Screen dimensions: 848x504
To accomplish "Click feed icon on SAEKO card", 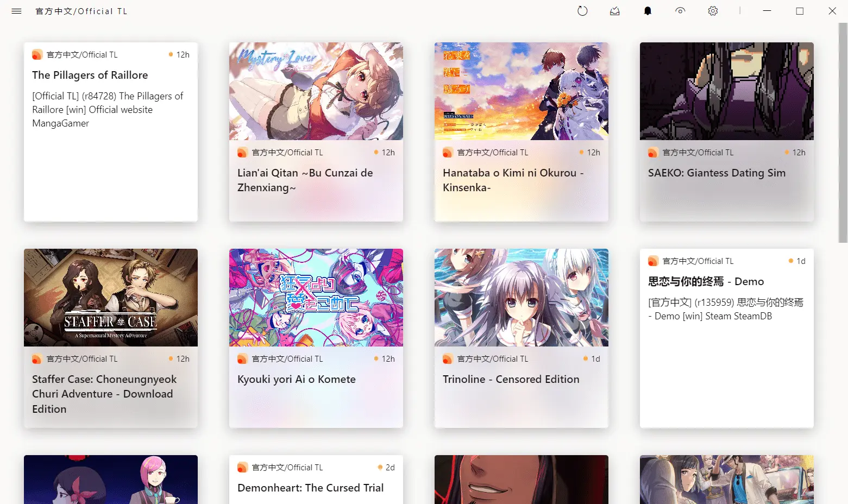I will [x=653, y=153].
